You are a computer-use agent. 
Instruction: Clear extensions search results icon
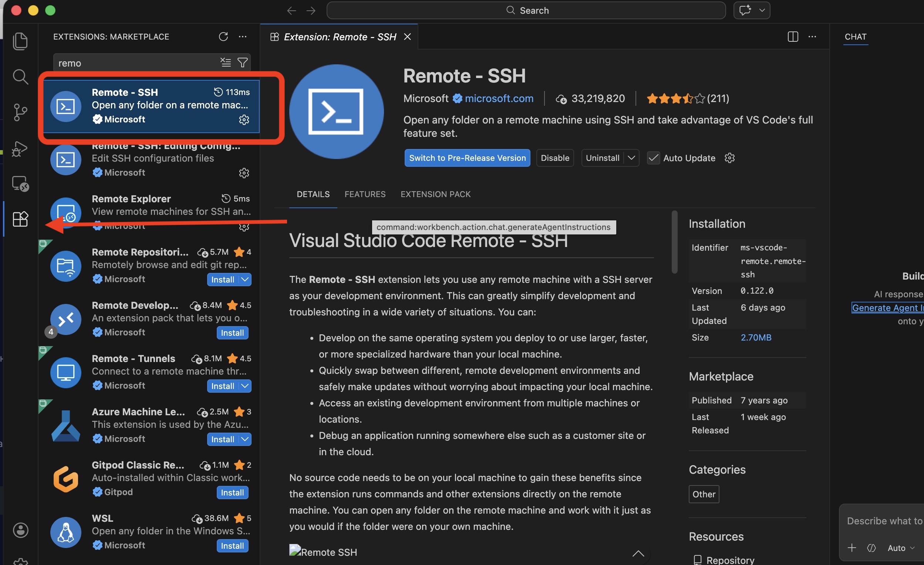(x=226, y=62)
